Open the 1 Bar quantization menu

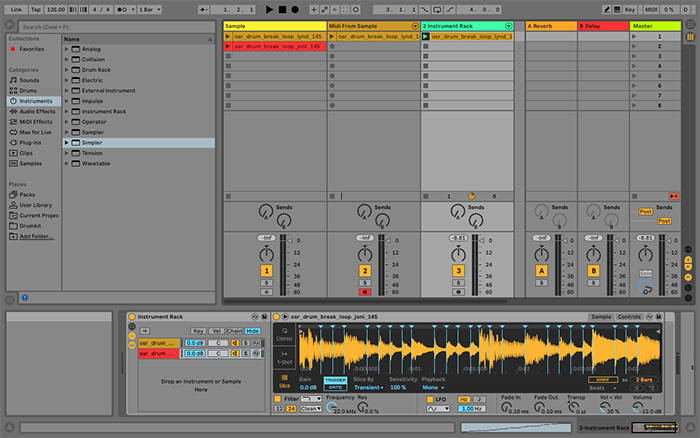coord(150,9)
